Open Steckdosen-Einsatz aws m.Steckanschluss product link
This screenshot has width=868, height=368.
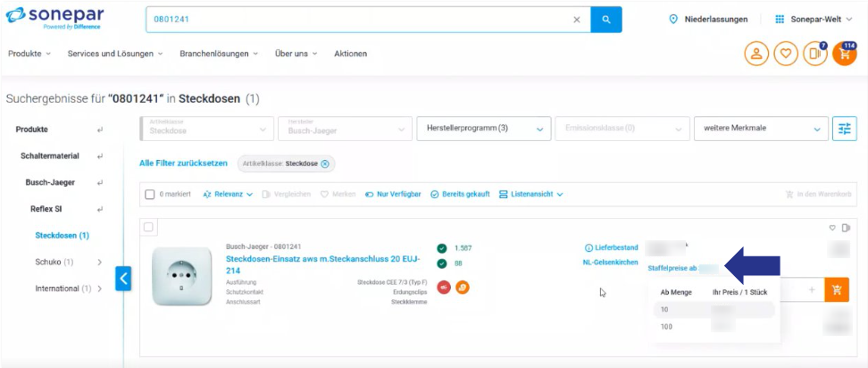322,264
